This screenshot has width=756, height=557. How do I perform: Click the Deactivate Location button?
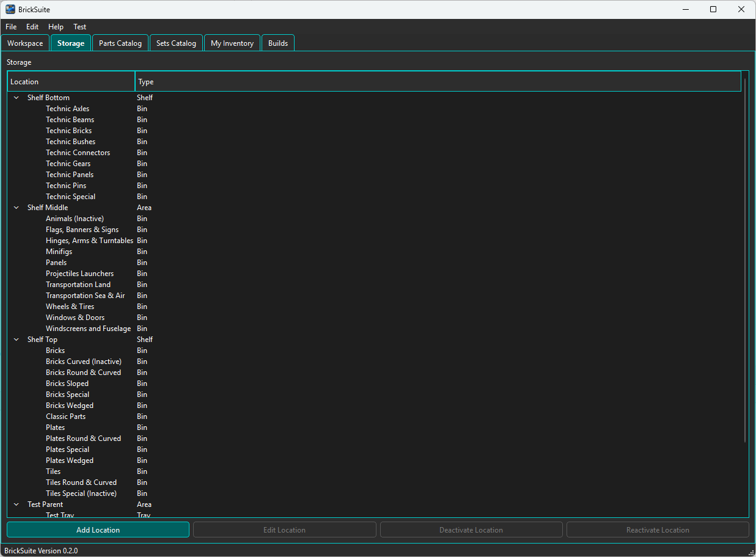(x=471, y=530)
